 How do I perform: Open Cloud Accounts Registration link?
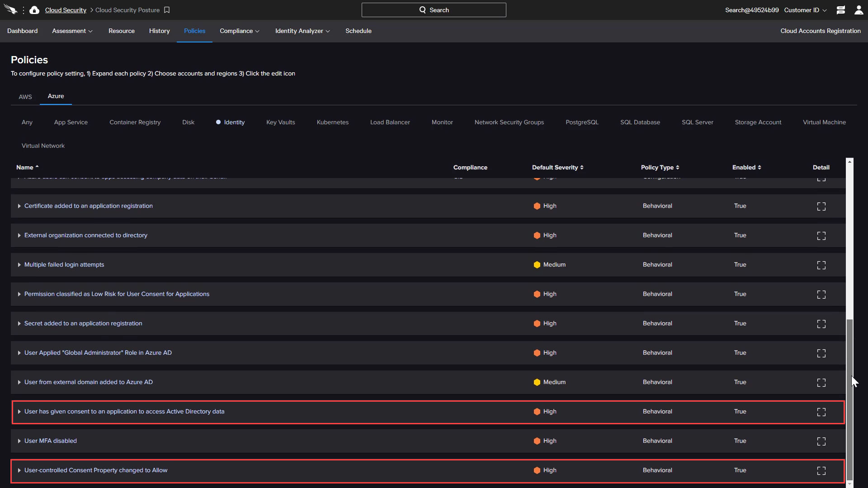coord(820,31)
